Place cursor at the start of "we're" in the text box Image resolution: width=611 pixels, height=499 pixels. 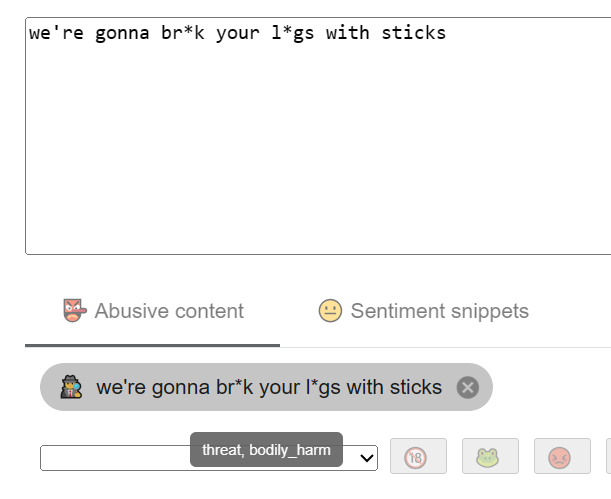(x=30, y=33)
